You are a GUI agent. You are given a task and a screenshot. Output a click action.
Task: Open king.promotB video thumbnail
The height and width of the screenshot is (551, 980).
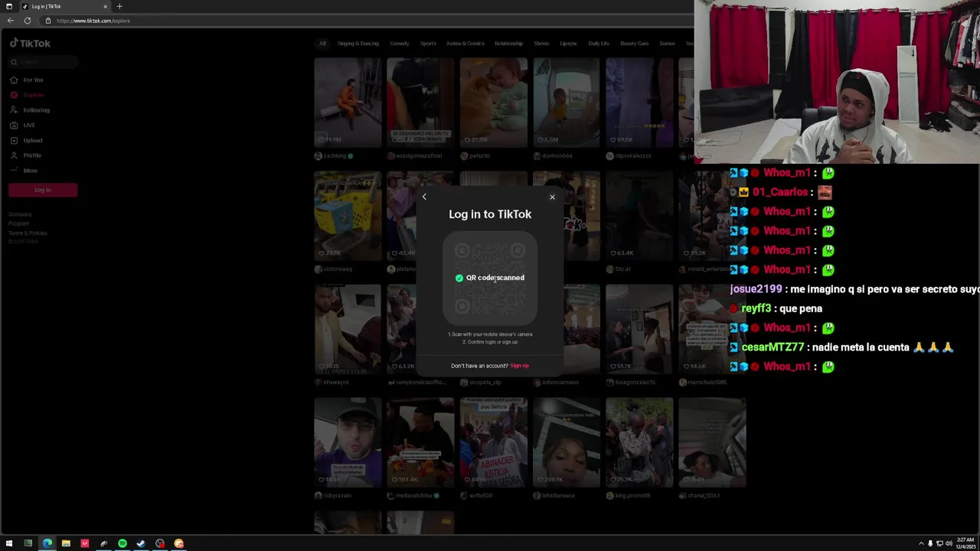click(639, 442)
